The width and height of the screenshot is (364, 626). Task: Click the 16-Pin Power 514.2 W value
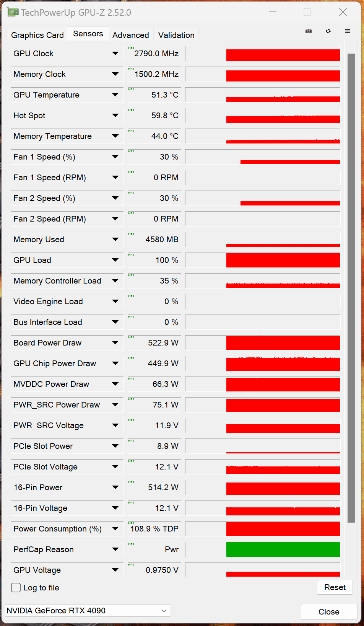coord(154,487)
